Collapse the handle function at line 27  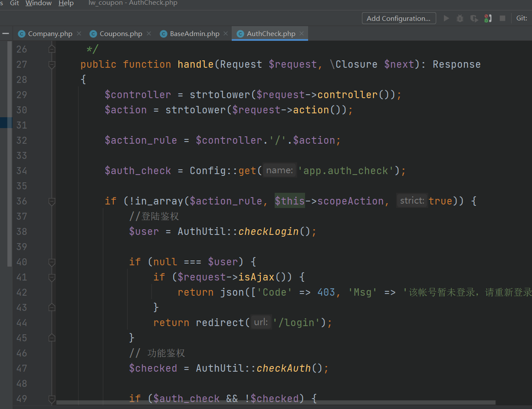(x=52, y=64)
